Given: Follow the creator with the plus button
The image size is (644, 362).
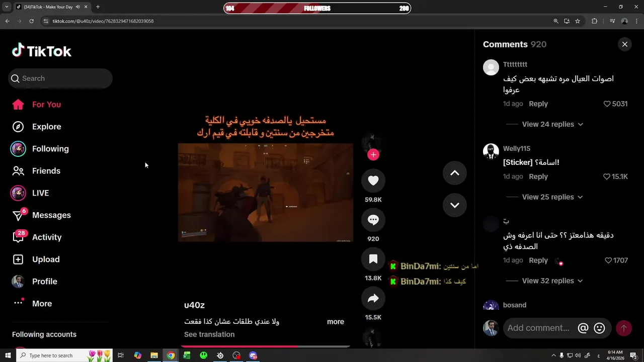Looking at the screenshot, I should [373, 155].
